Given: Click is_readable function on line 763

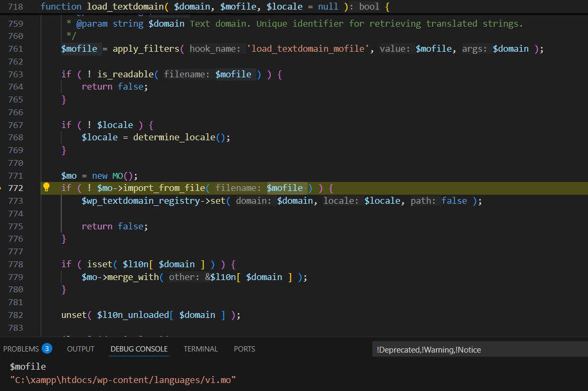Looking at the screenshot, I should click(x=126, y=74).
